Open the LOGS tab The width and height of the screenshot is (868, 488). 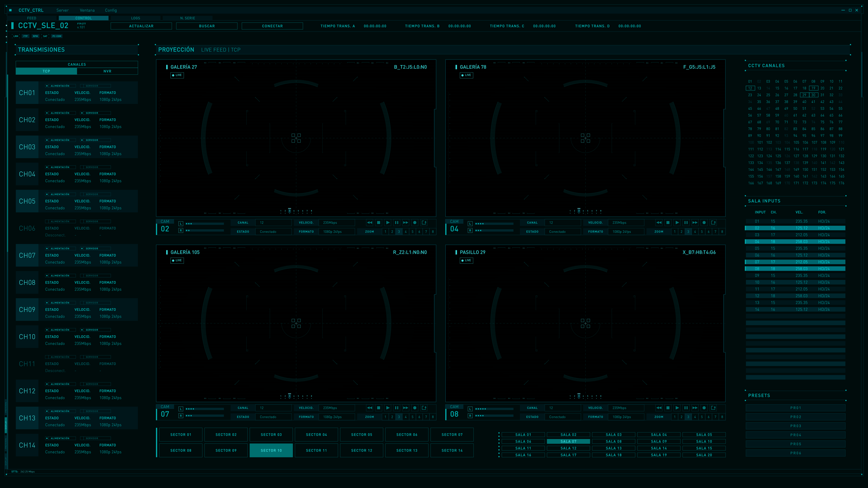(135, 18)
